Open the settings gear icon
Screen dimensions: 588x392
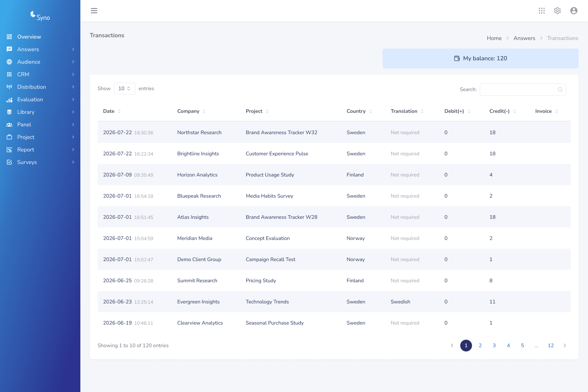pyautogui.click(x=557, y=11)
